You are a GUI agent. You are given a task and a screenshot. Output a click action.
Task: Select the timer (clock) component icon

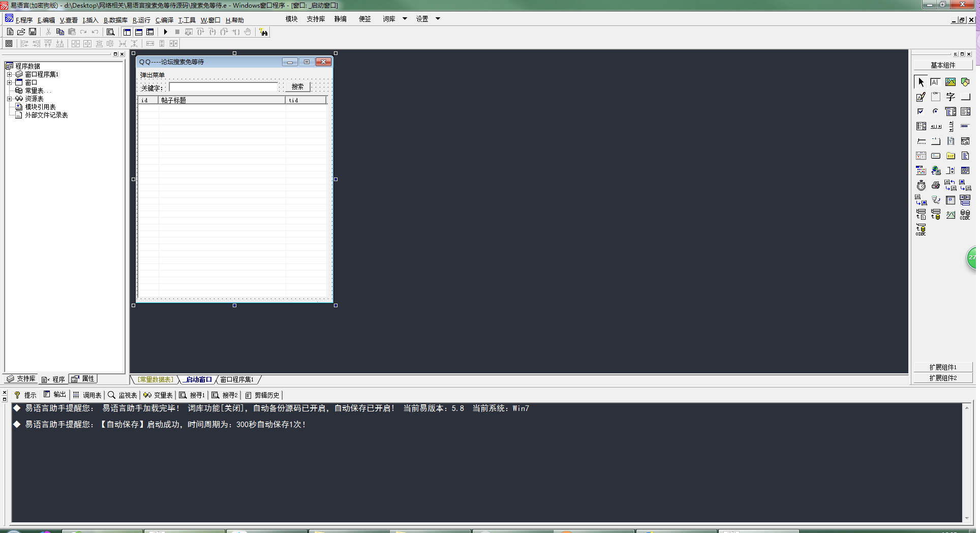tap(921, 186)
